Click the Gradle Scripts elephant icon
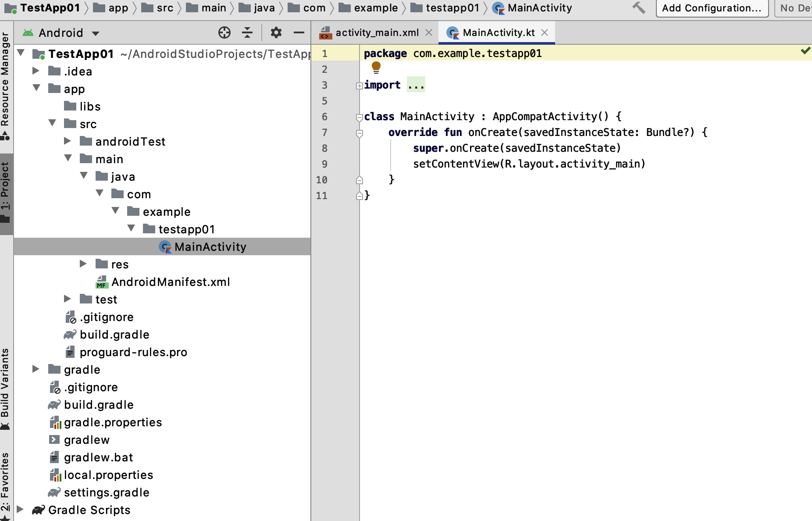This screenshot has width=812, height=521. 39,510
